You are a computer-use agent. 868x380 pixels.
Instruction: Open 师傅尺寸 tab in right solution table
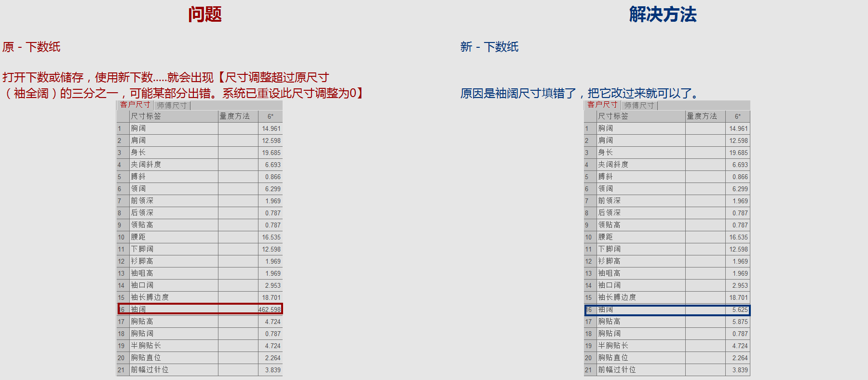tap(639, 105)
